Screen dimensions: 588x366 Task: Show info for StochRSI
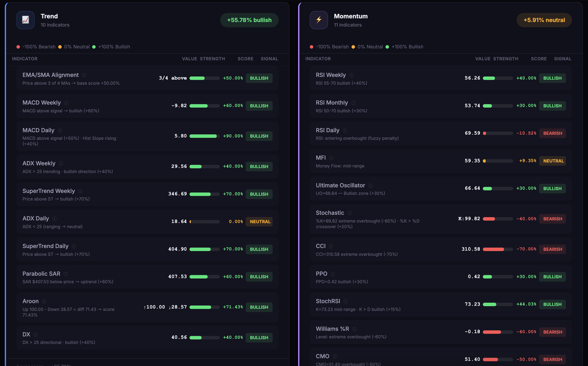[x=346, y=301]
